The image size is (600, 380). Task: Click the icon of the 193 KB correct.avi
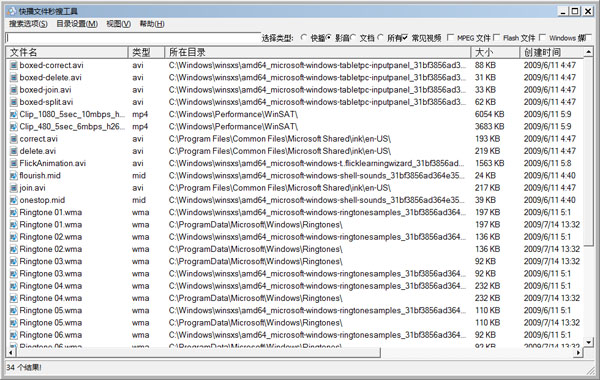pyautogui.click(x=14, y=139)
